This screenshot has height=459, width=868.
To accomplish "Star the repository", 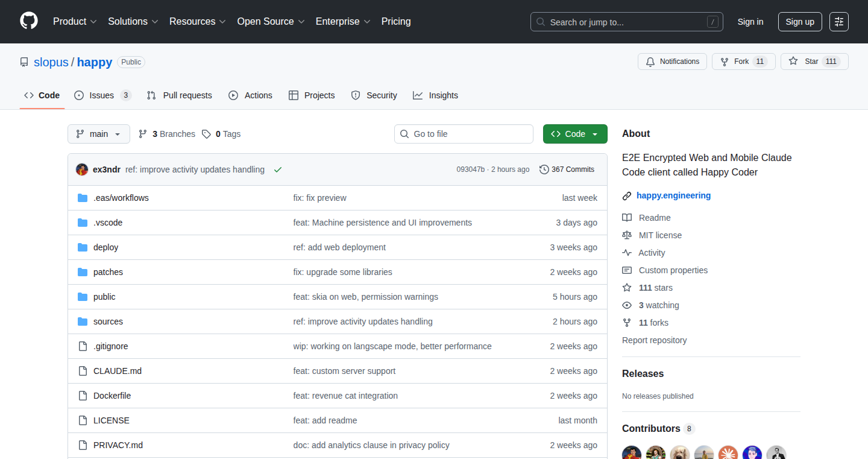I will point(814,62).
